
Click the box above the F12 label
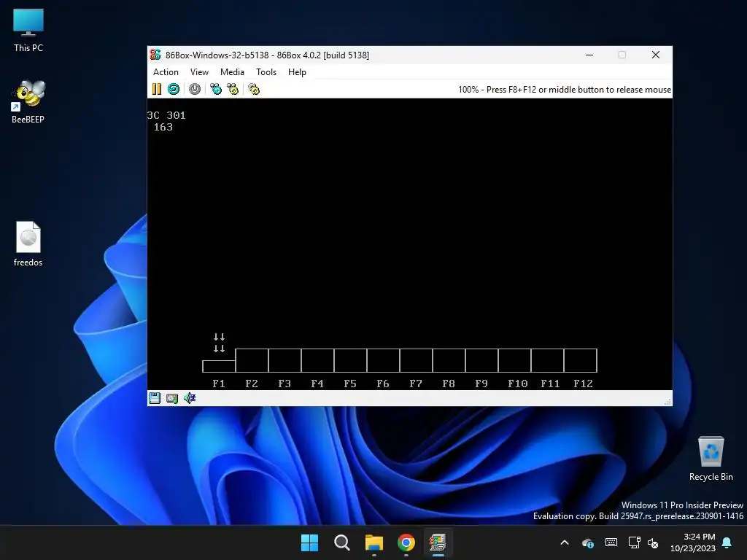(x=580, y=360)
